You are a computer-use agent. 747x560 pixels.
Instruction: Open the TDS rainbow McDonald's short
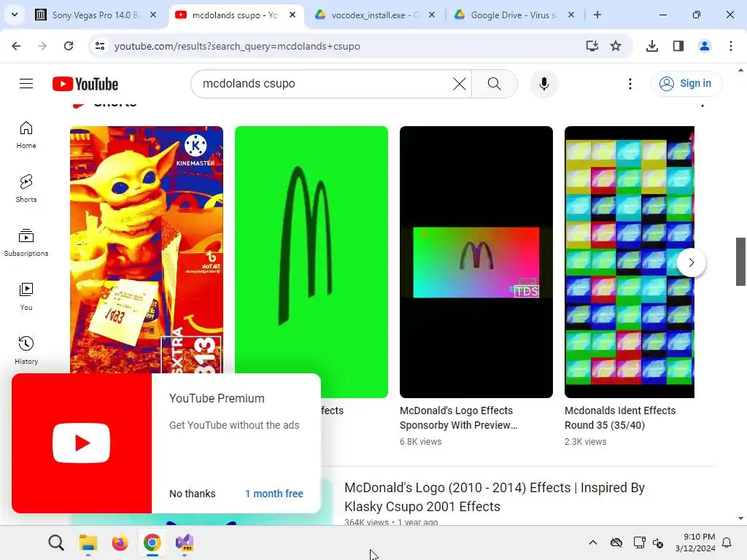click(476, 262)
